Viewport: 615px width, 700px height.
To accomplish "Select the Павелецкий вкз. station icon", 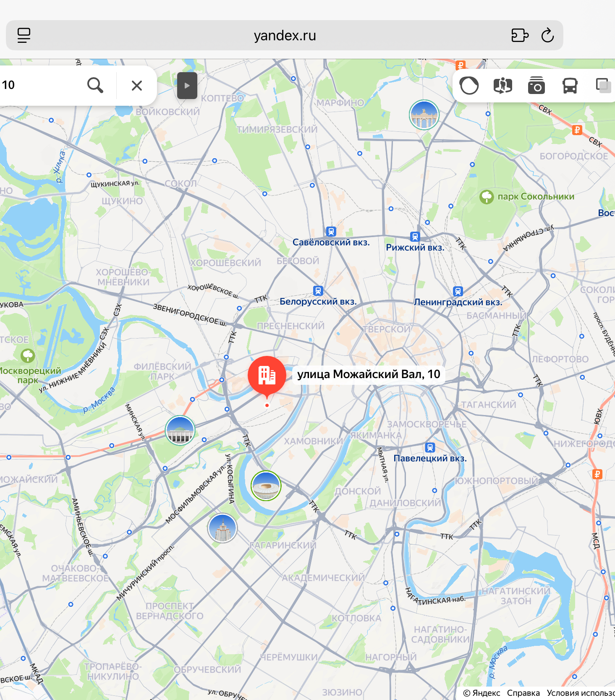I will 430,447.
